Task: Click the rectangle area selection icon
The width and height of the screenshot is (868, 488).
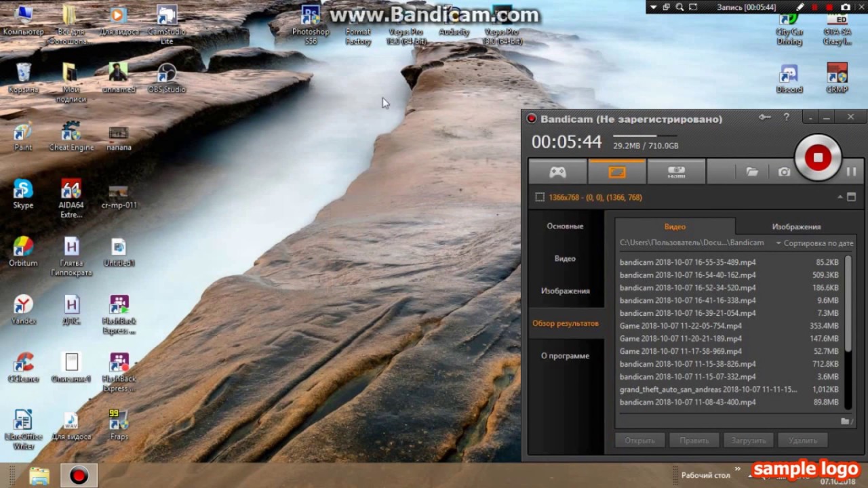Action: pyautogui.click(x=540, y=197)
